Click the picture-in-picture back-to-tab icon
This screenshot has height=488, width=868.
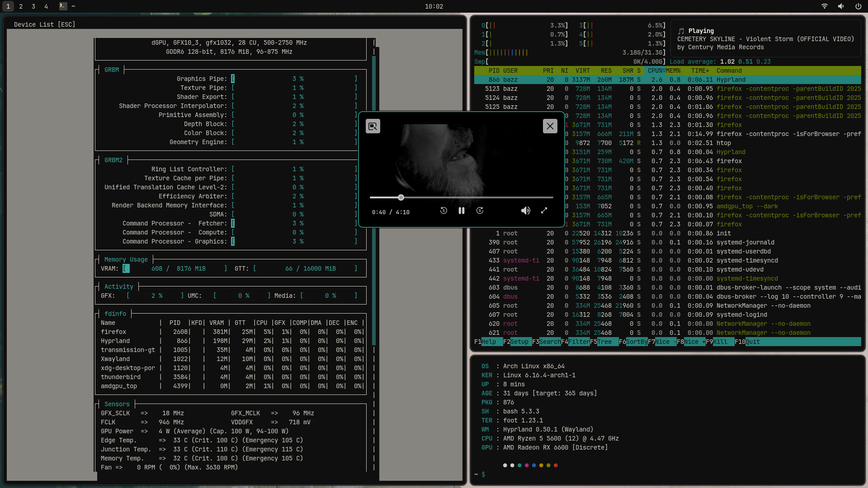click(x=373, y=126)
